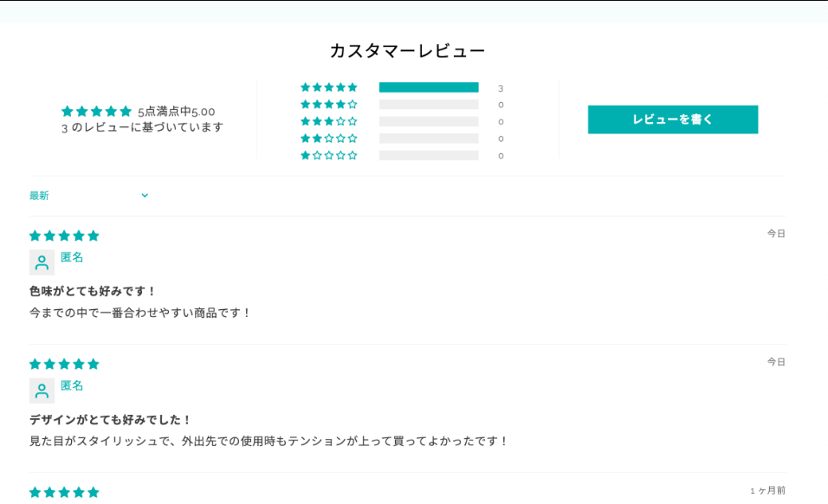Expand the chevron next to 最新

(x=145, y=196)
